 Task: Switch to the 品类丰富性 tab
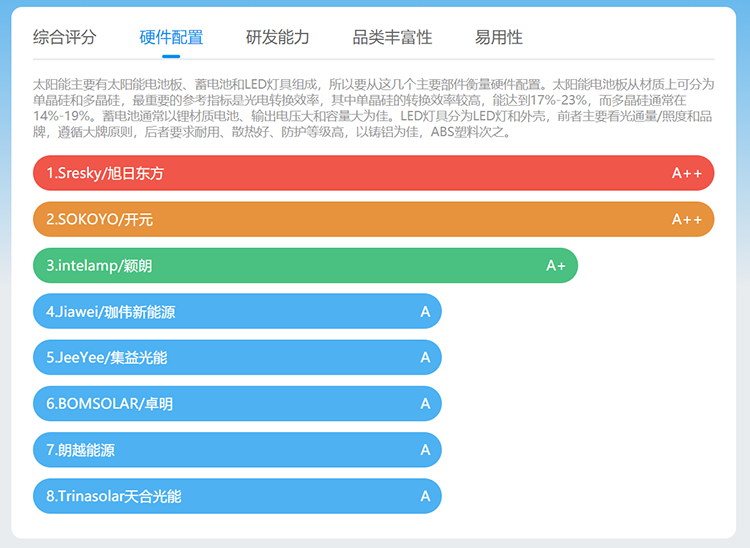[392, 37]
